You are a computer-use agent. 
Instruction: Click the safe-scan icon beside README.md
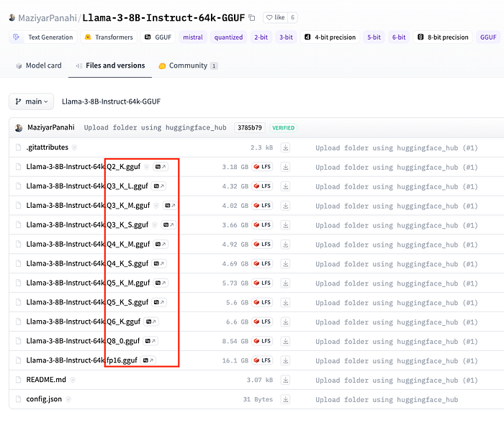73,380
